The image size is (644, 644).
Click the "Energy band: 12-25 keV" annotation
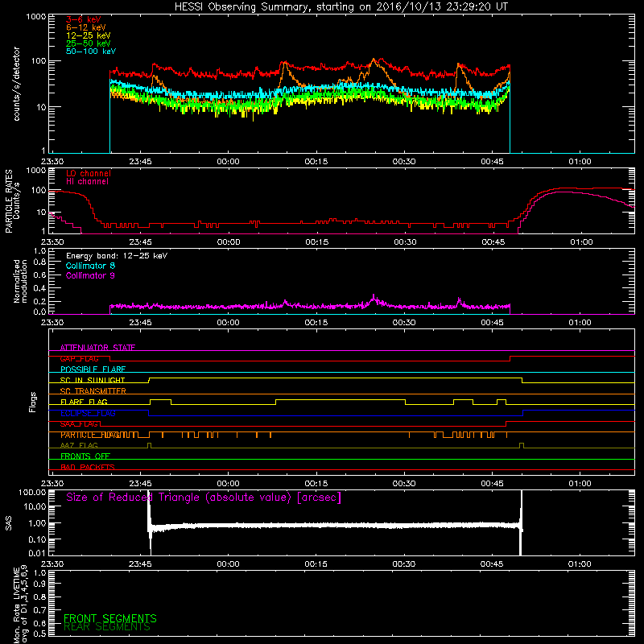[117, 256]
